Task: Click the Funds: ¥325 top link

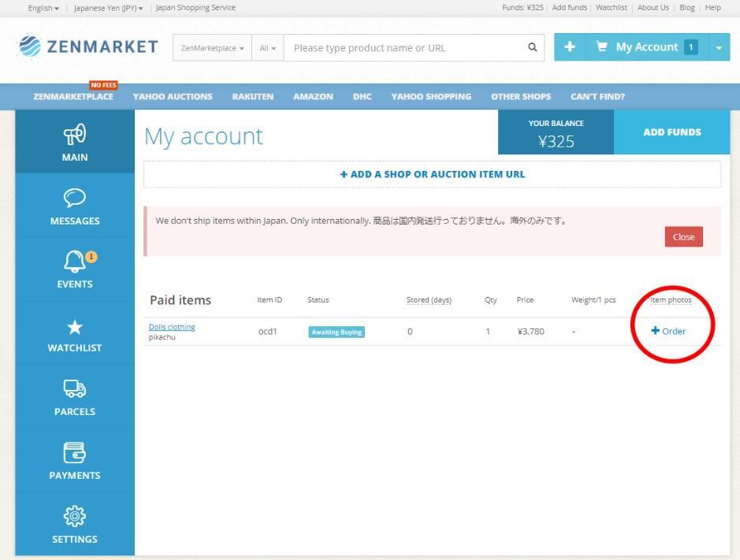Action: click(522, 8)
